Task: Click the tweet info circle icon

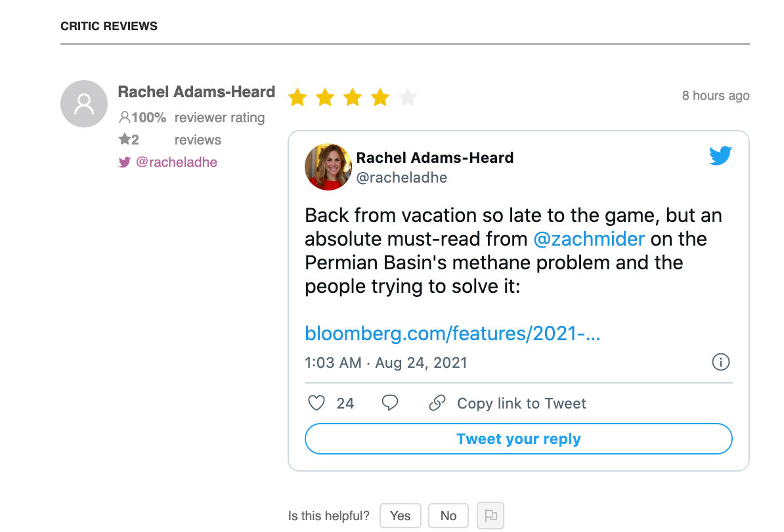Action: 721,362
